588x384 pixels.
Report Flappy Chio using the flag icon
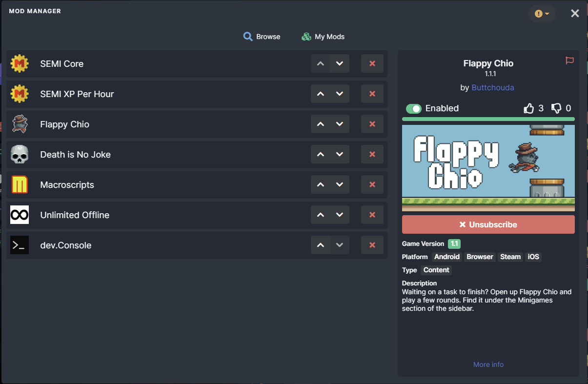pyautogui.click(x=569, y=61)
